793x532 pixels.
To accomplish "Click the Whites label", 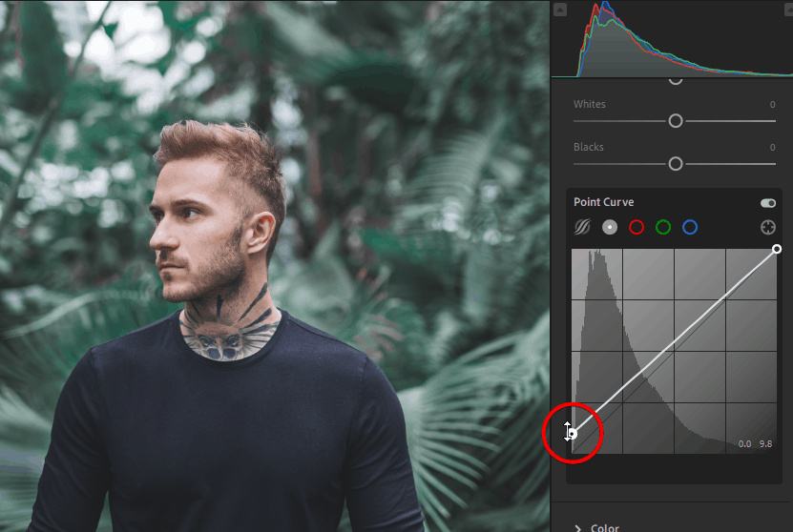I will [x=589, y=104].
